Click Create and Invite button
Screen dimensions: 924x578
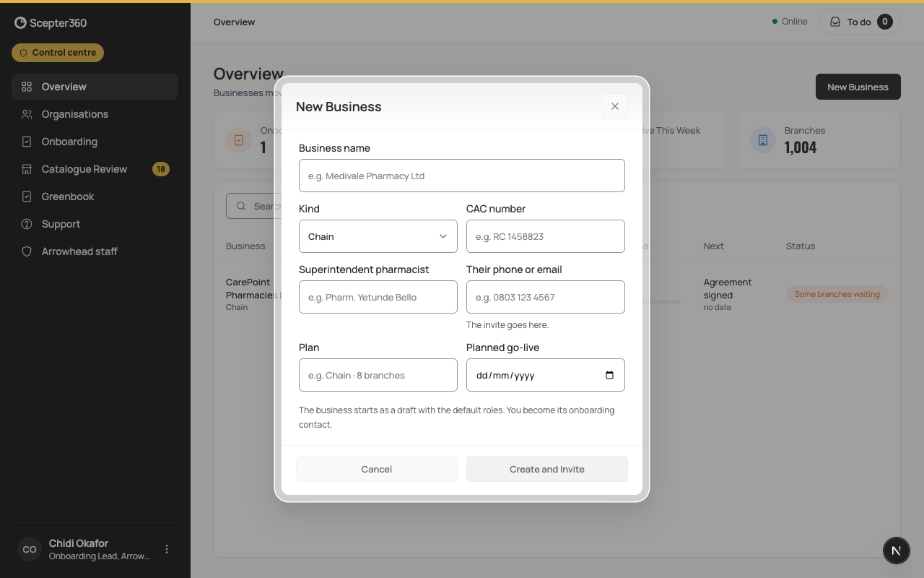point(547,469)
